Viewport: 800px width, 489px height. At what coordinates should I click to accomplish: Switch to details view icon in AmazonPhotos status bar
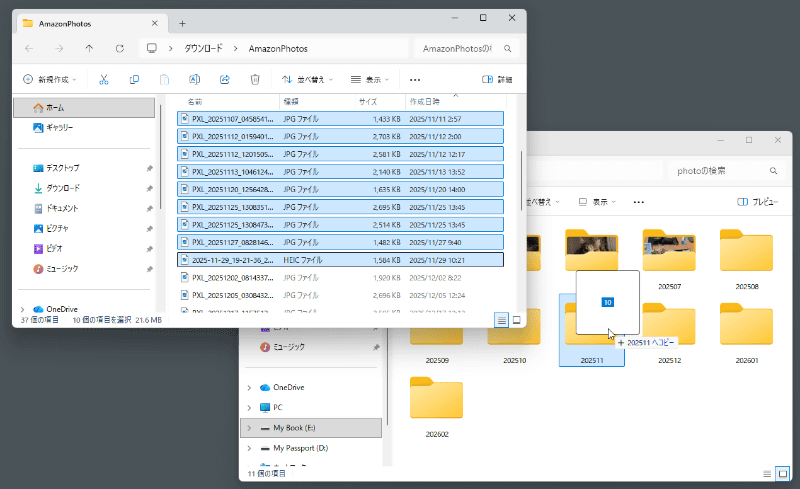[502, 320]
